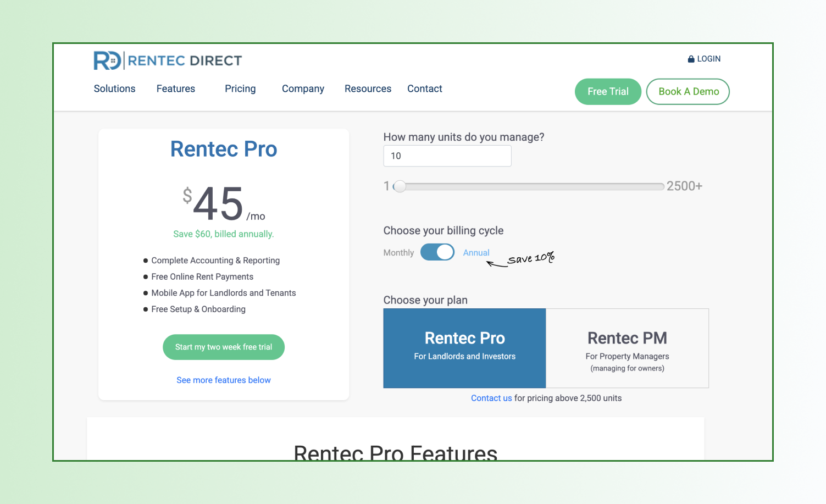Open the Company menu

tap(303, 88)
